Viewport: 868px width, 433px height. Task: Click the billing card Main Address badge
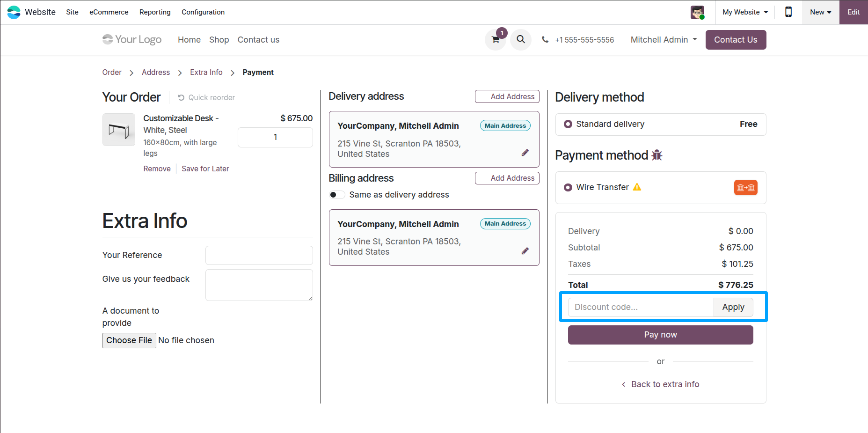(505, 223)
